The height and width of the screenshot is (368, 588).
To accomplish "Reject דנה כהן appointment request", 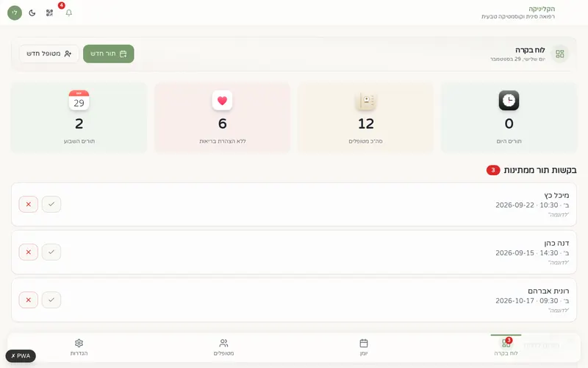I will (29, 252).
